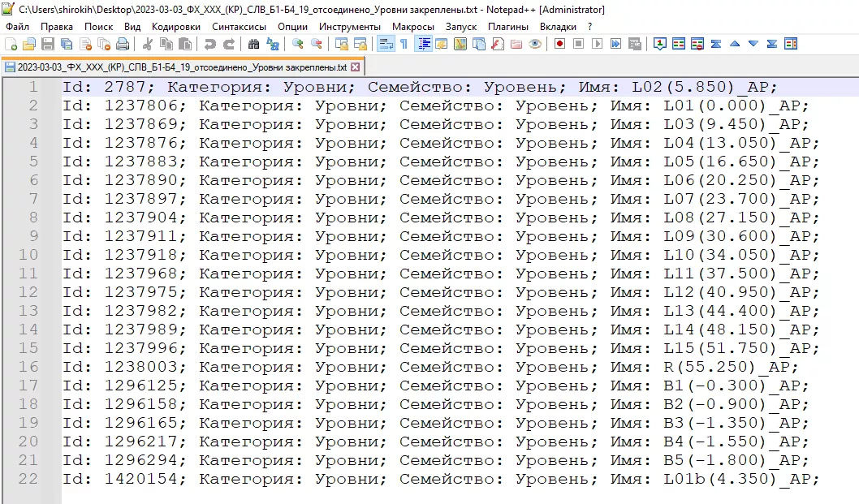Start macro recording with the red circle
Image resolution: width=859 pixels, height=504 pixels.
(559, 44)
